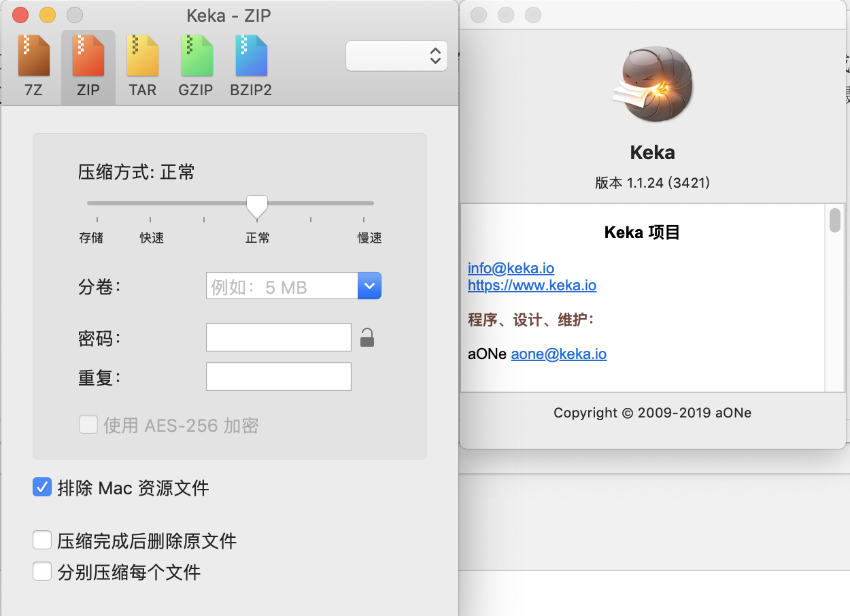The height and width of the screenshot is (616, 850).
Task: Click the padlock icon beside password field
Action: point(367,337)
